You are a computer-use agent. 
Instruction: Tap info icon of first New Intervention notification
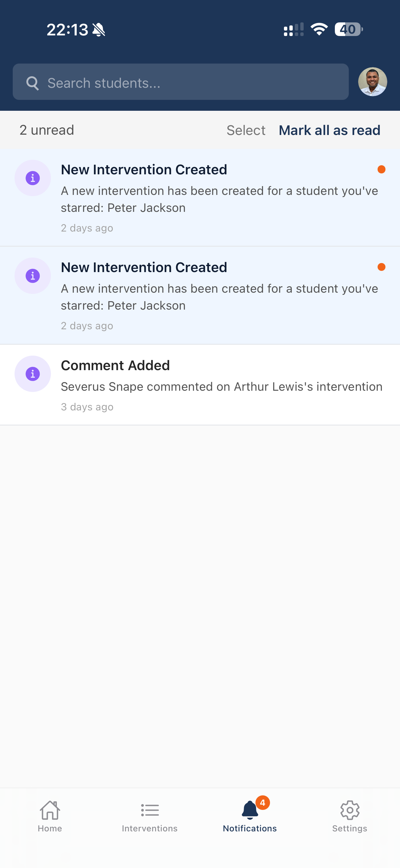click(x=33, y=178)
